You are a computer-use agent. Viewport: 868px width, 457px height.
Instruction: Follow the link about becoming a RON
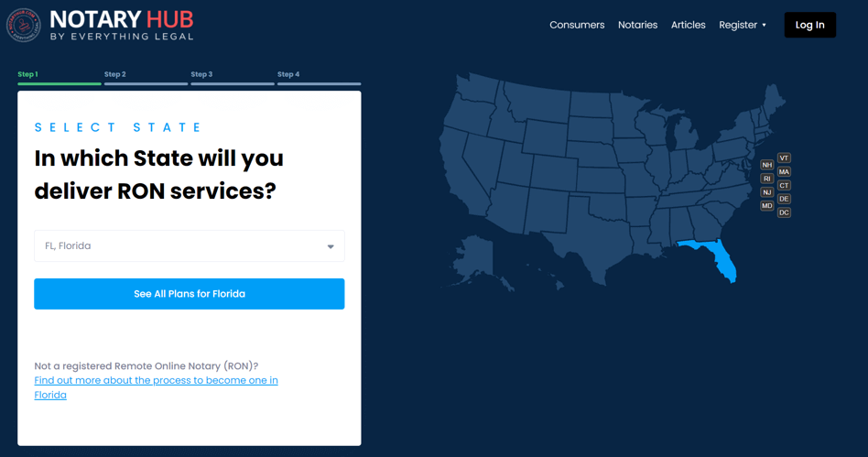click(156, 381)
